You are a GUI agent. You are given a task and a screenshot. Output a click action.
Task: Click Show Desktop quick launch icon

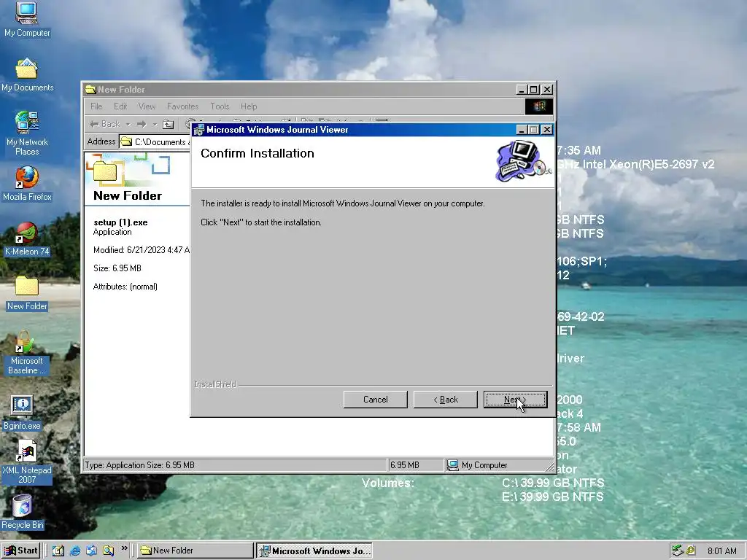[58, 551]
